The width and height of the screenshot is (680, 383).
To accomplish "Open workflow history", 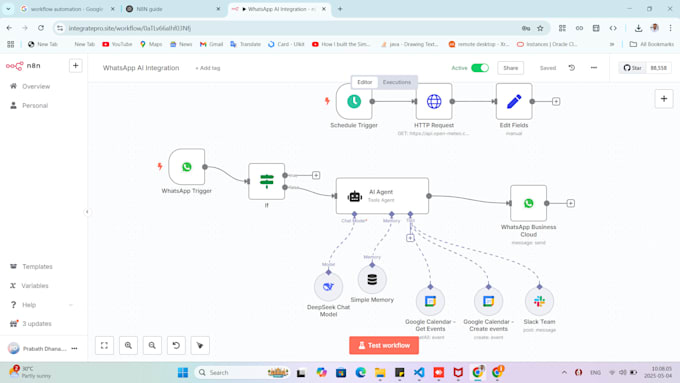I will [x=572, y=68].
